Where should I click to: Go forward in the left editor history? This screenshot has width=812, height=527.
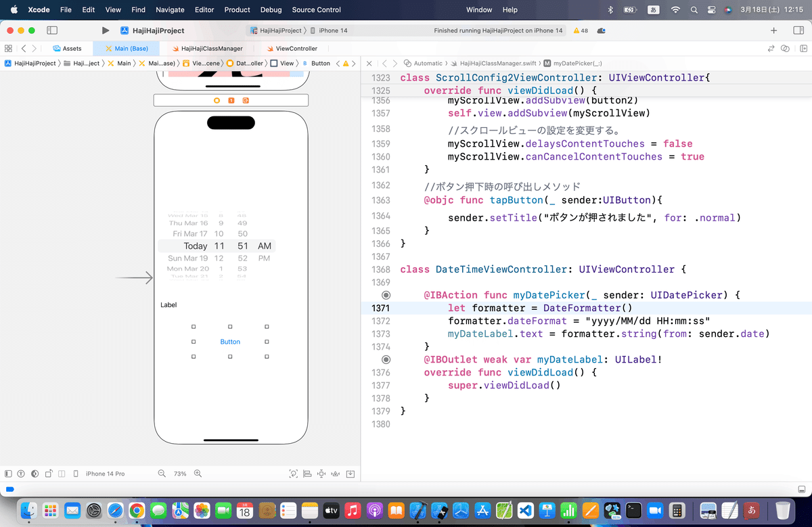[35, 49]
